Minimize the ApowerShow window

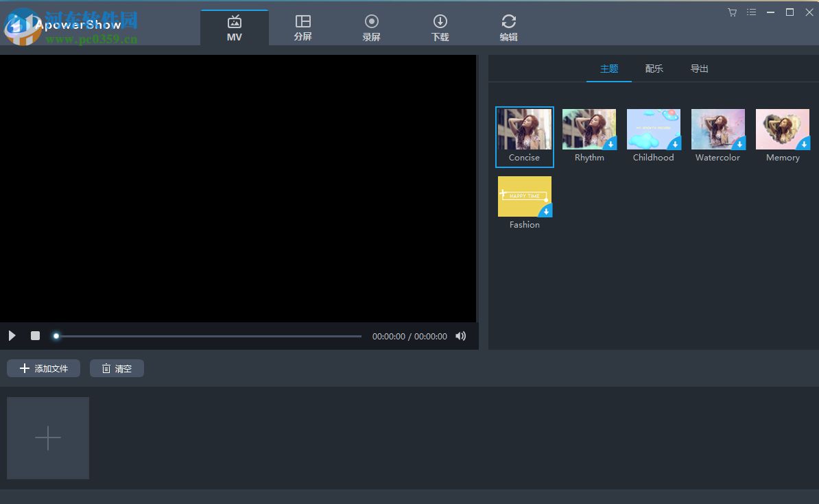[770, 12]
